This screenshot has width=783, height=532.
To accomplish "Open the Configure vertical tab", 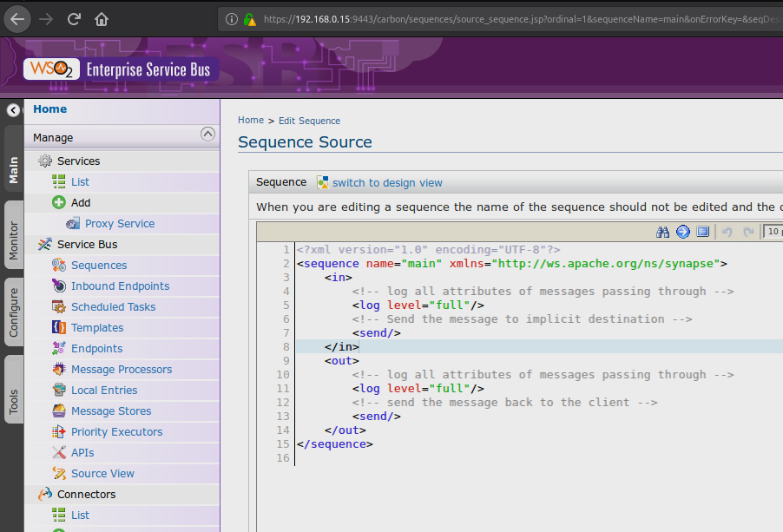I will (13, 313).
